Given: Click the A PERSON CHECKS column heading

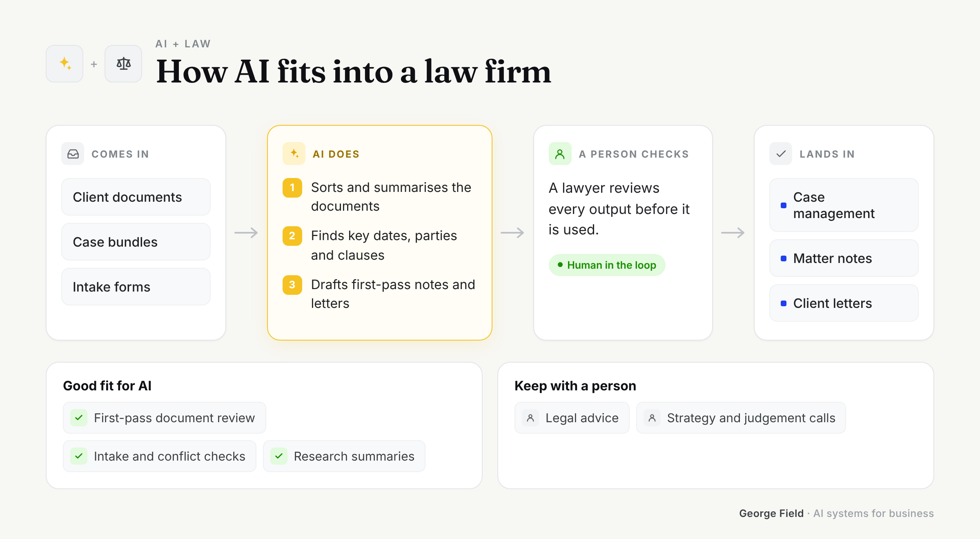Looking at the screenshot, I should [634, 154].
